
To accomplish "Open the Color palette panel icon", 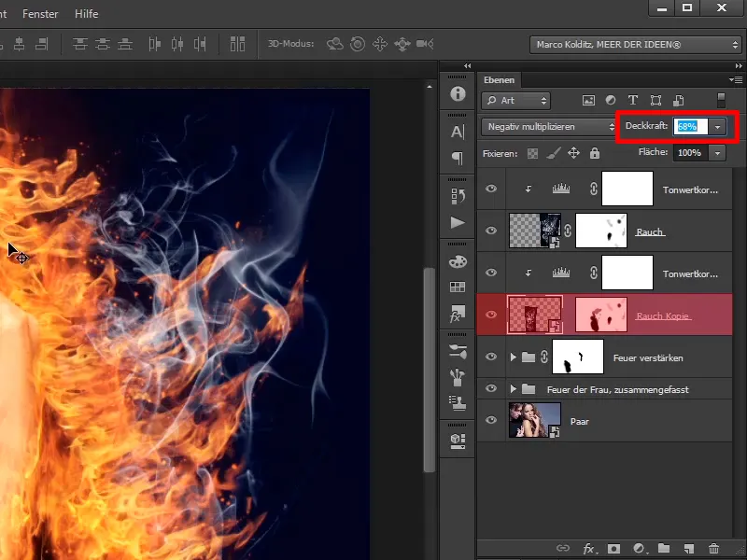I will coord(458,261).
